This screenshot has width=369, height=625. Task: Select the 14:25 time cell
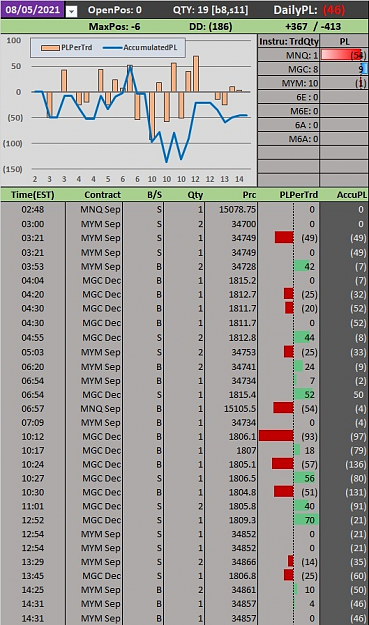pos(33,590)
